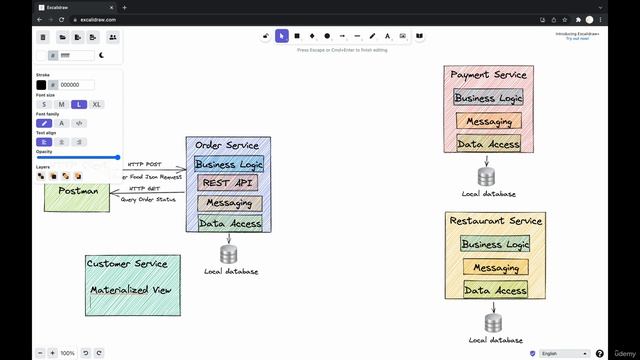Click the redo arrow button
640x360 pixels.
coord(99,353)
